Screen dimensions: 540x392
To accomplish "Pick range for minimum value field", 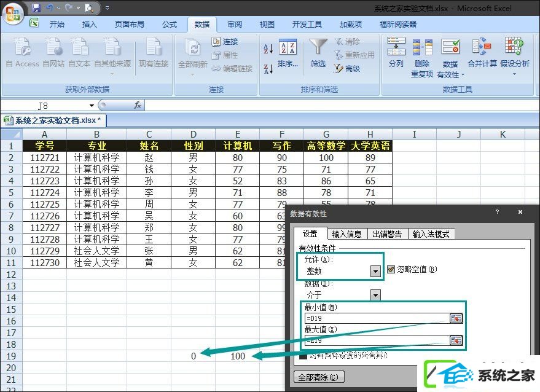I will (456, 319).
